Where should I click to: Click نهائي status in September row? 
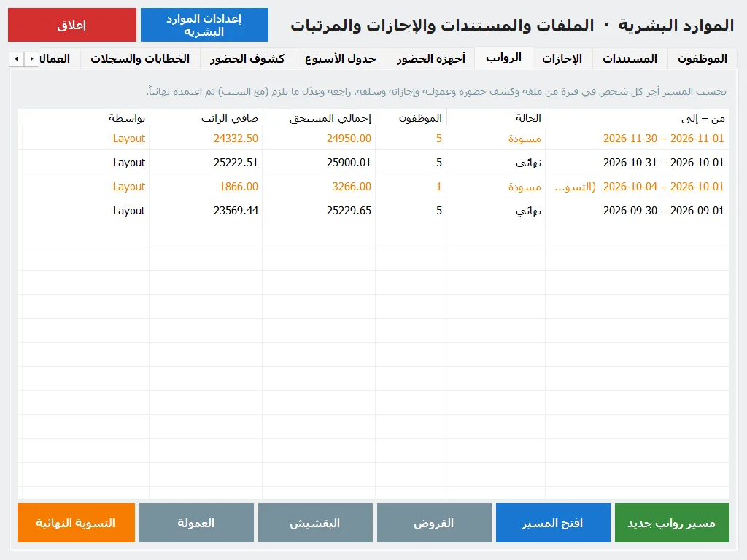528,211
